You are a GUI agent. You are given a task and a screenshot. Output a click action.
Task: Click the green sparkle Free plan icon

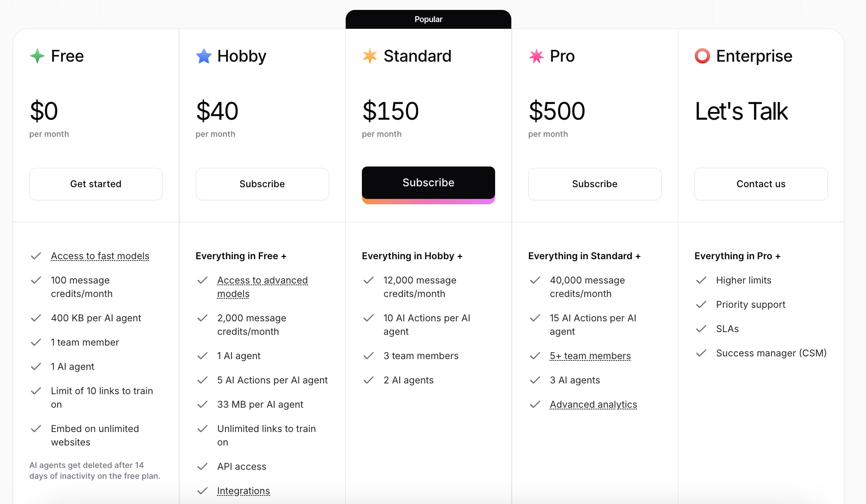click(37, 56)
